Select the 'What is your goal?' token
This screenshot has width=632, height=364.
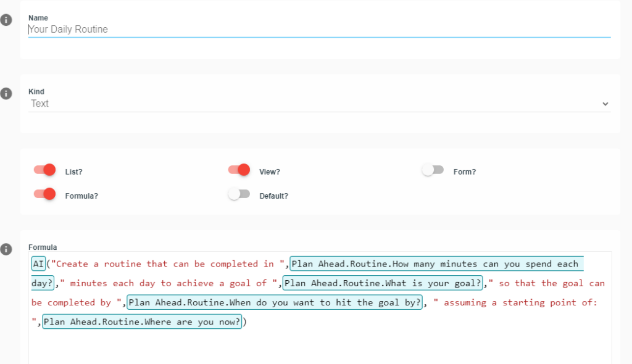pyautogui.click(x=383, y=283)
